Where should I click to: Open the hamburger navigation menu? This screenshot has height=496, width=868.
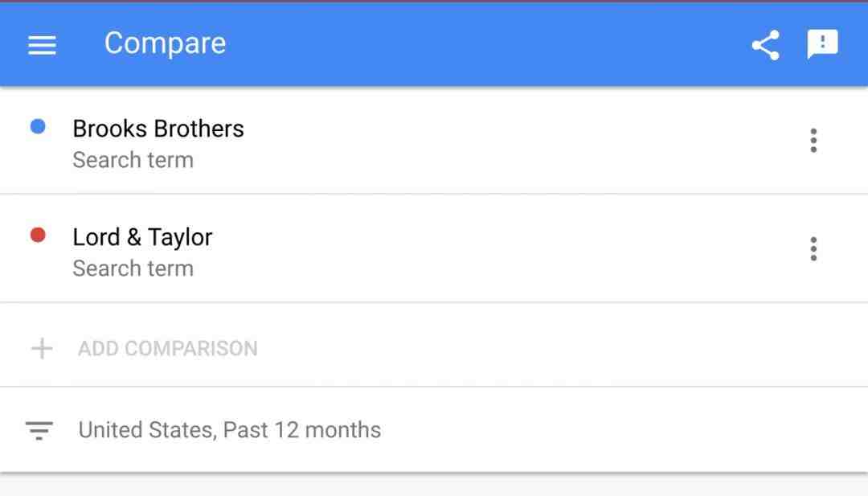click(x=42, y=45)
